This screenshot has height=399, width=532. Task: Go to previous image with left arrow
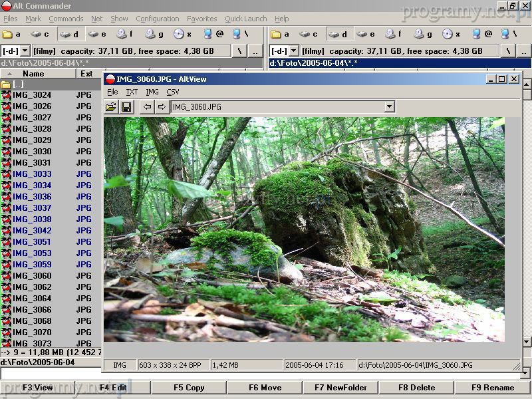(148, 107)
